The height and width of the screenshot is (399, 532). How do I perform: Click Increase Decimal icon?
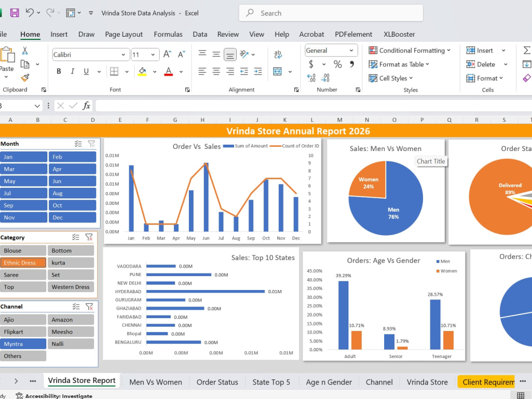pyautogui.click(x=311, y=78)
